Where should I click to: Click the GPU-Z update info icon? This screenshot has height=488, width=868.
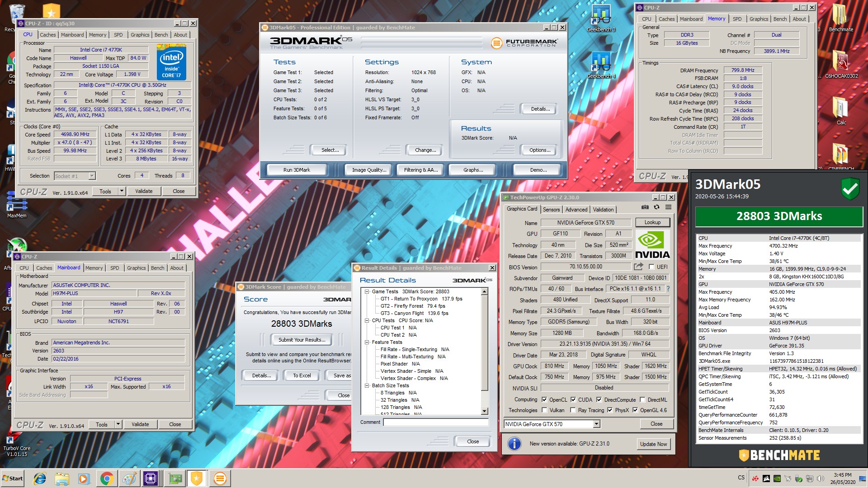(x=514, y=444)
